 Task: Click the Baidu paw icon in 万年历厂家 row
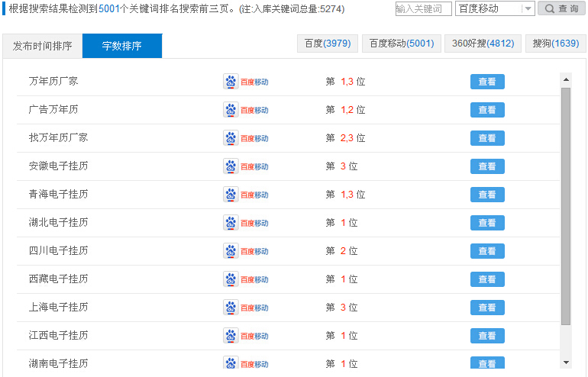[231, 82]
